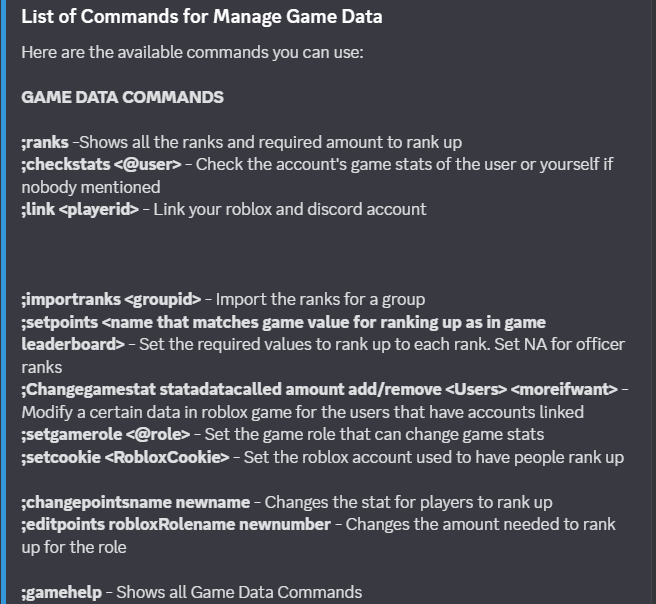
Task: Click the ;setcookie <RobloxCookie> command
Action: pos(126,457)
